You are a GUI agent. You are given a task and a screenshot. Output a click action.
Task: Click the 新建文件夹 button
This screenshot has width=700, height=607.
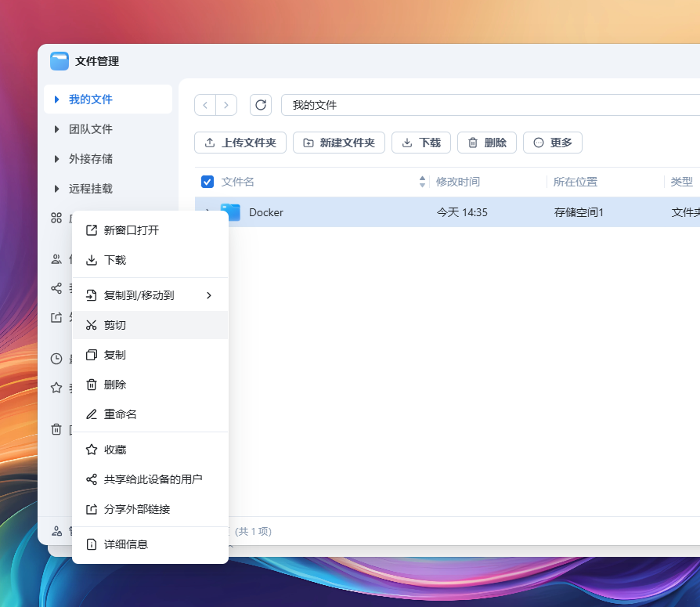(x=339, y=143)
